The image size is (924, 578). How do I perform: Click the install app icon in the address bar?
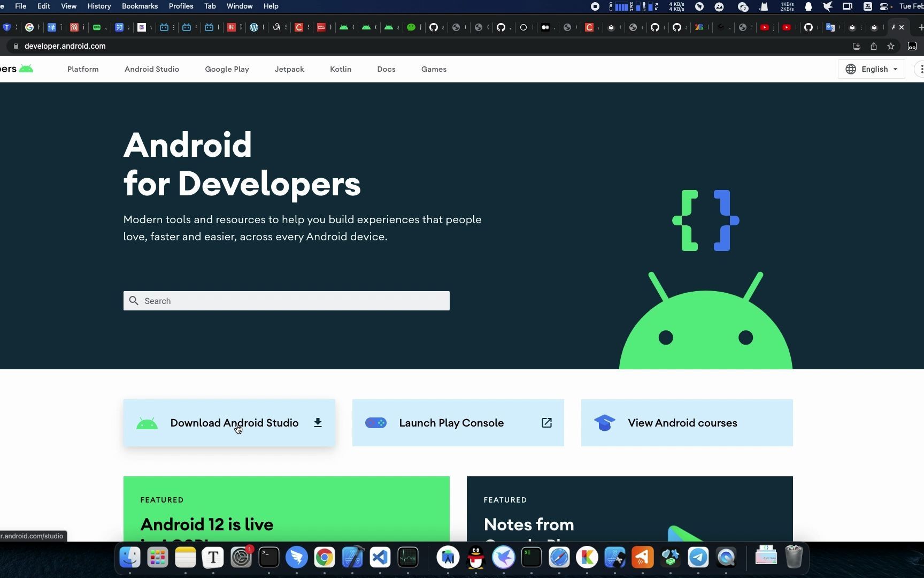tap(856, 46)
